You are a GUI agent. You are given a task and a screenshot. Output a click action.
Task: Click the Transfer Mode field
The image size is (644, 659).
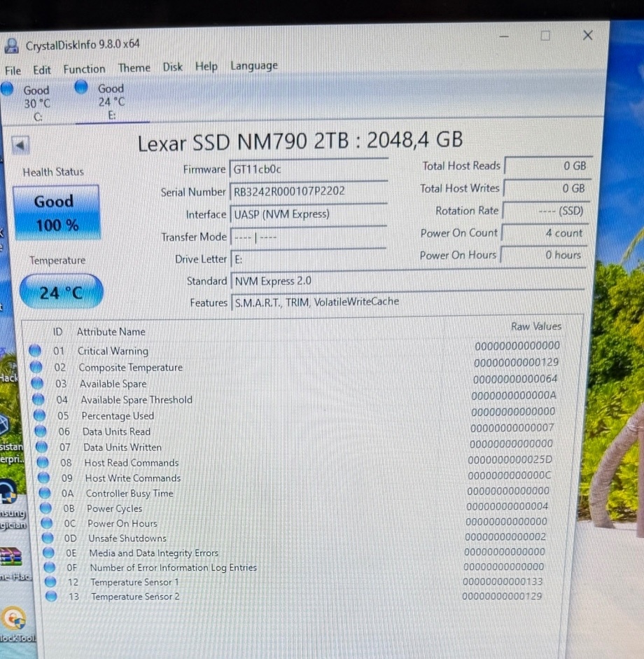pos(308,237)
